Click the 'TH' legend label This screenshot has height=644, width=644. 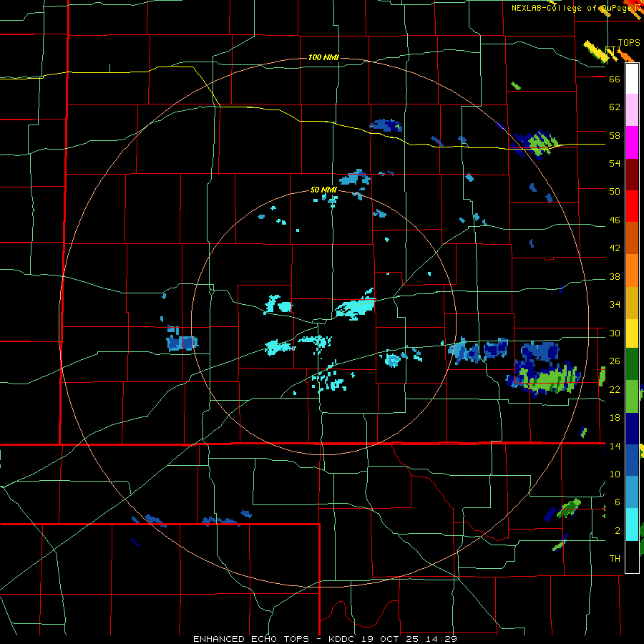coord(615,559)
